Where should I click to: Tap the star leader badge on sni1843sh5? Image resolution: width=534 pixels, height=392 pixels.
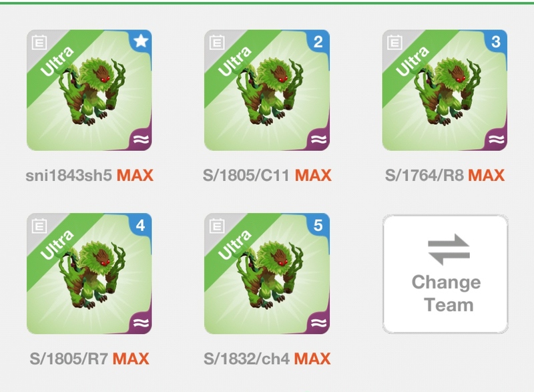point(141,41)
